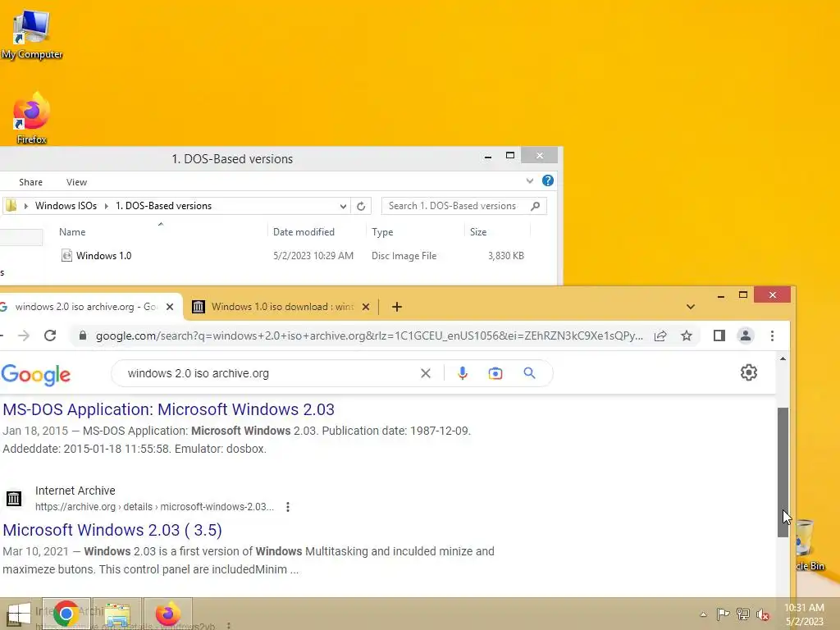Launch Firefox from the desktop icon
This screenshot has height=630, width=840.
(32, 118)
